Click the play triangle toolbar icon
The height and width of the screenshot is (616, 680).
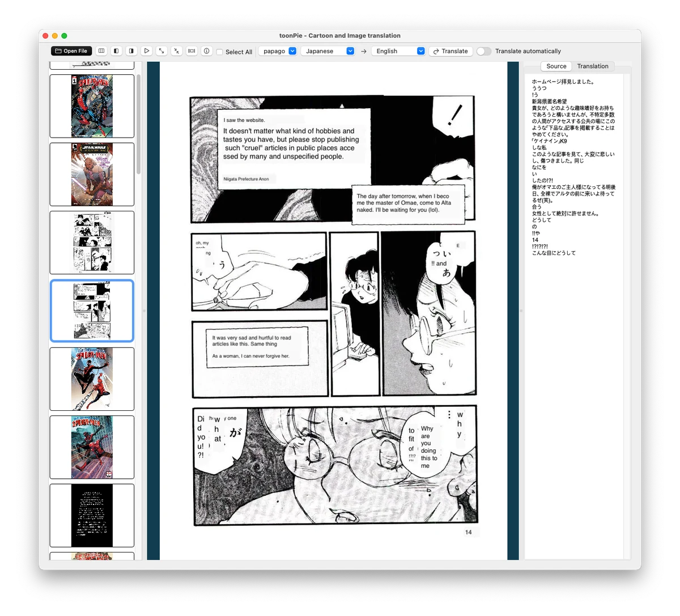coord(146,51)
